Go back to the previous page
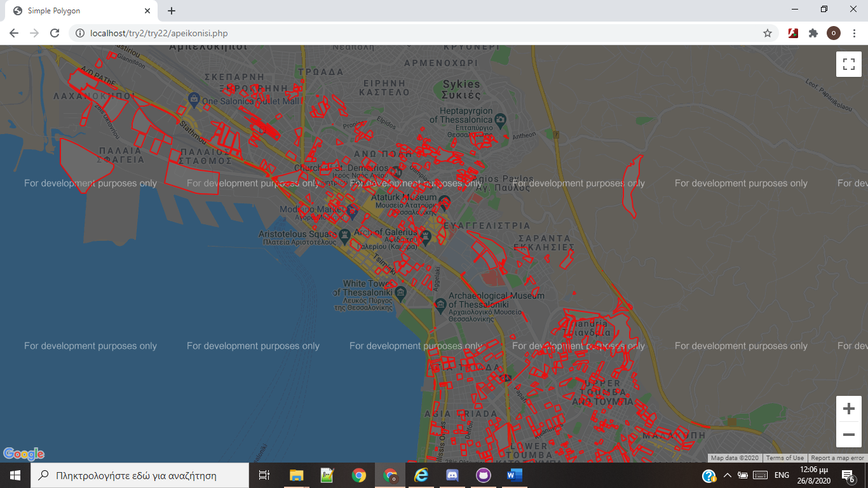 click(14, 33)
